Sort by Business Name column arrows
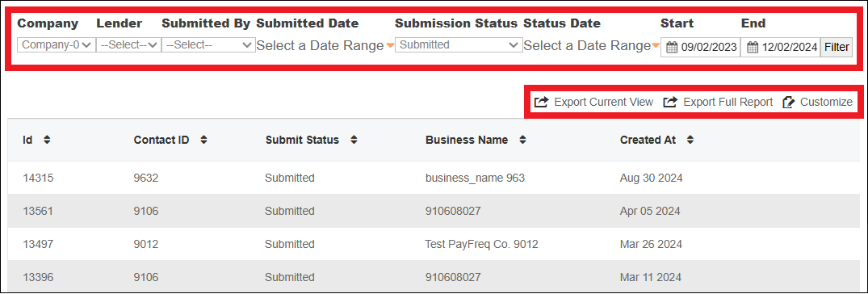This screenshot has width=868, height=294. tap(522, 140)
